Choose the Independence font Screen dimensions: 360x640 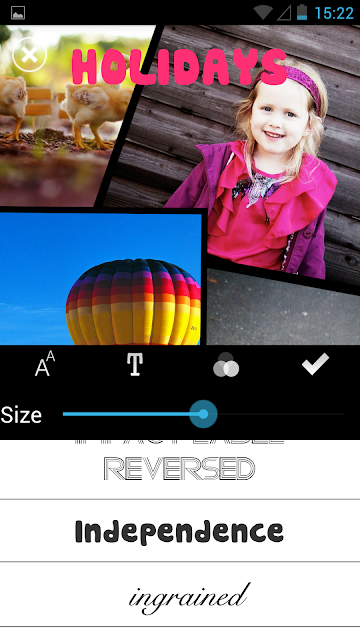point(180,531)
